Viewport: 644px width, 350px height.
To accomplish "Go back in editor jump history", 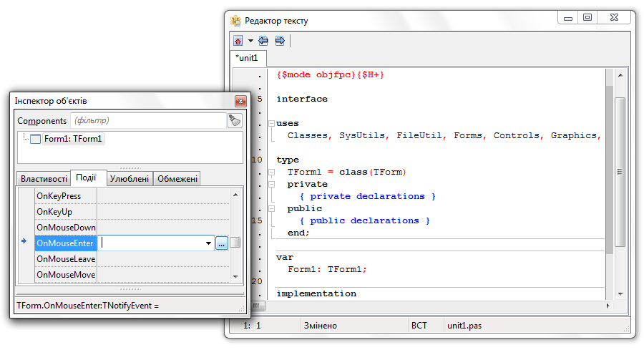I will tap(263, 41).
